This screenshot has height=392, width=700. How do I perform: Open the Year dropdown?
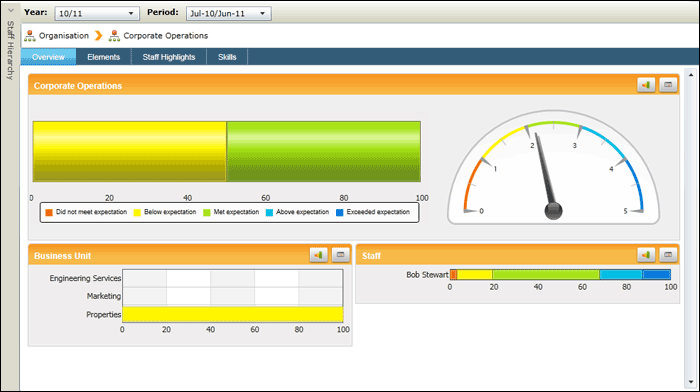pyautogui.click(x=97, y=13)
